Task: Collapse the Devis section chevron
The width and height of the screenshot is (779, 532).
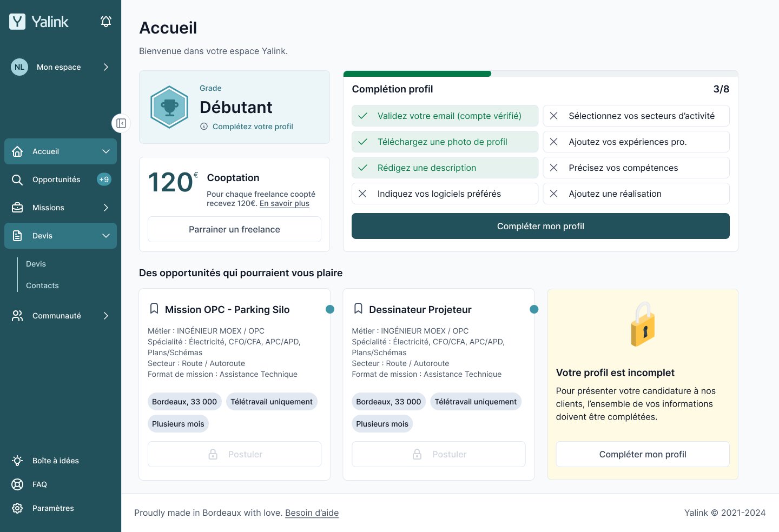Action: 106,236
